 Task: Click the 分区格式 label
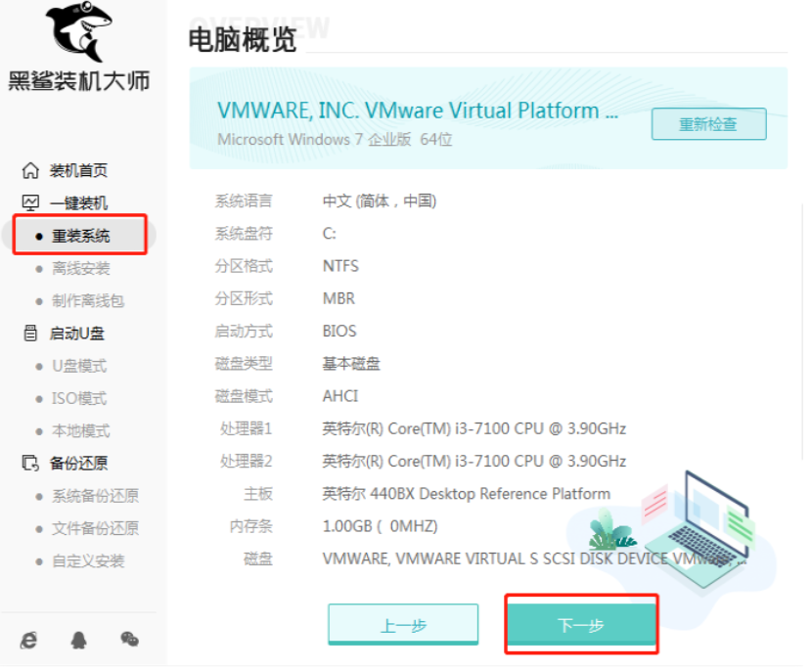click(x=244, y=266)
